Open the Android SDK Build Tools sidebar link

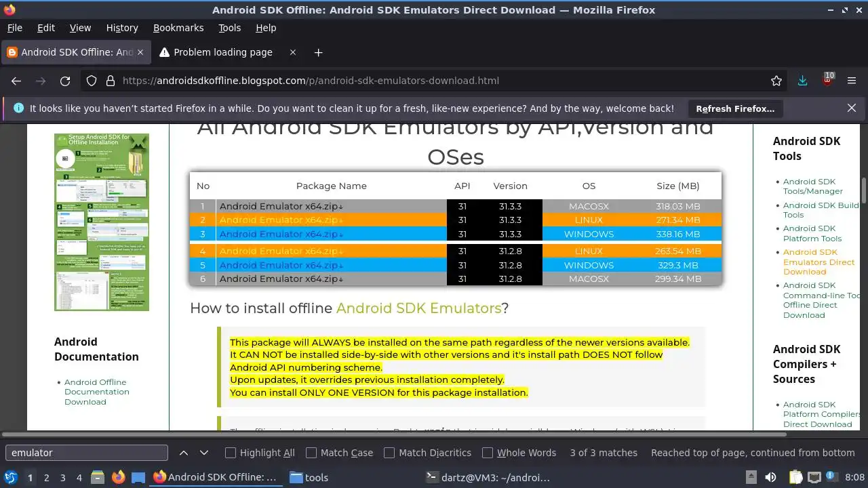(821, 210)
